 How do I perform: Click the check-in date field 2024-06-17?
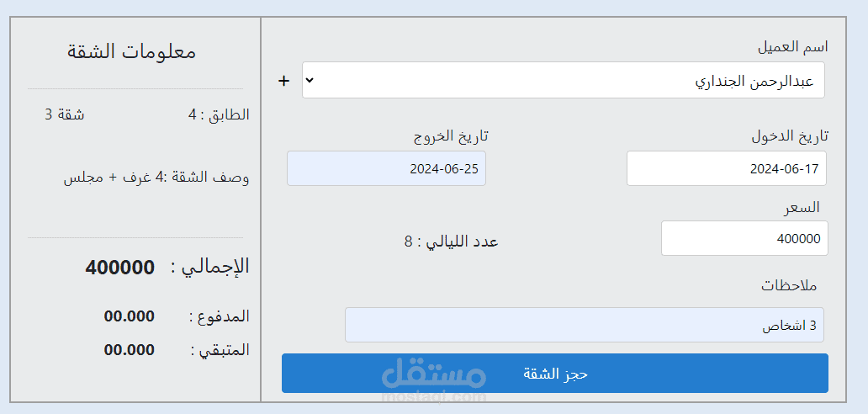727,168
